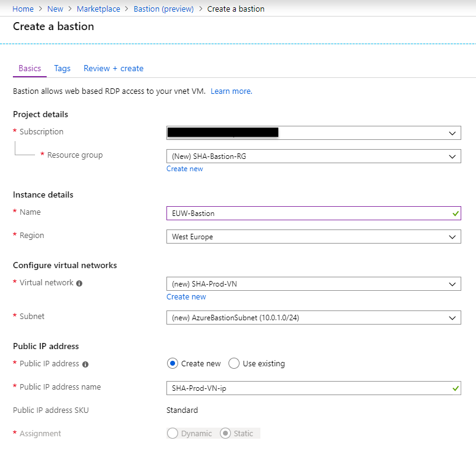Select the Basics tab
Image resolution: width=476 pixels, height=462 pixels.
29,68
